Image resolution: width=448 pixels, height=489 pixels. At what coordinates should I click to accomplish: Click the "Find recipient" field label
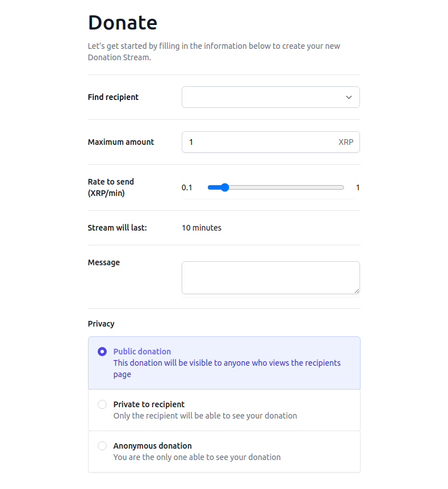pos(113,97)
